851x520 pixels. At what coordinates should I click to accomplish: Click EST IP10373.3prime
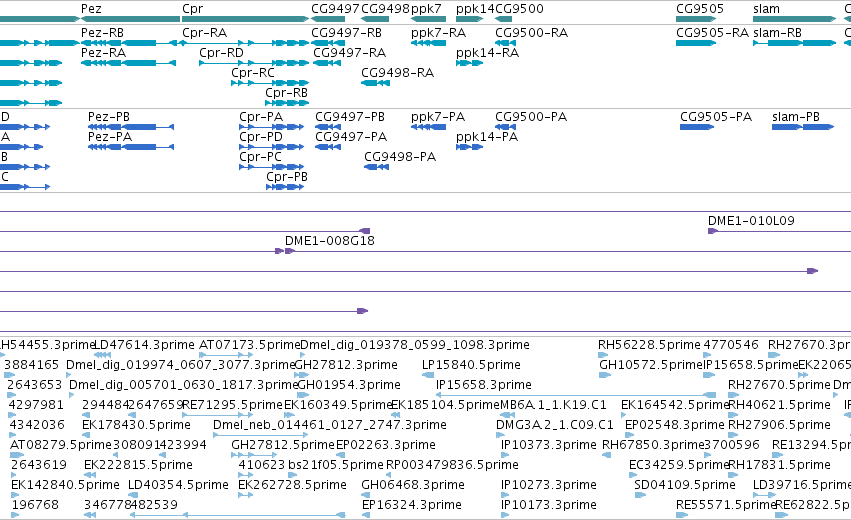click(x=549, y=445)
